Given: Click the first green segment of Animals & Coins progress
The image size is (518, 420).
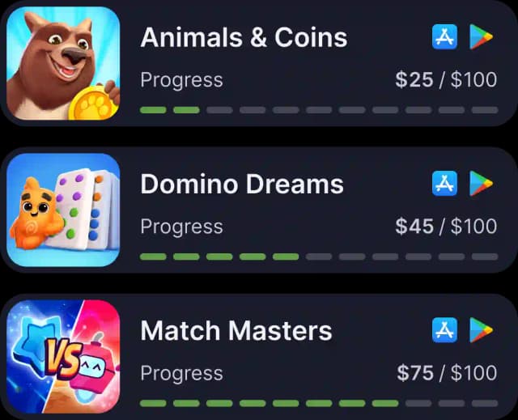Looking at the screenshot, I should tap(153, 110).
